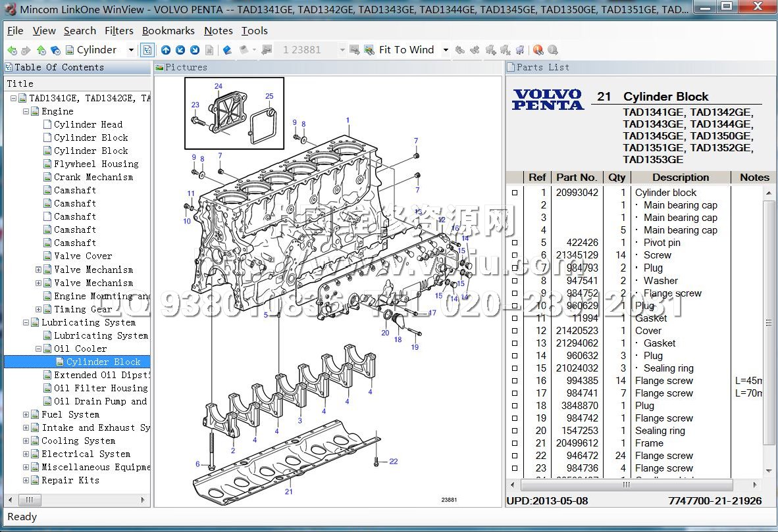Click the blue down-left arrow circle icon

pos(180,50)
